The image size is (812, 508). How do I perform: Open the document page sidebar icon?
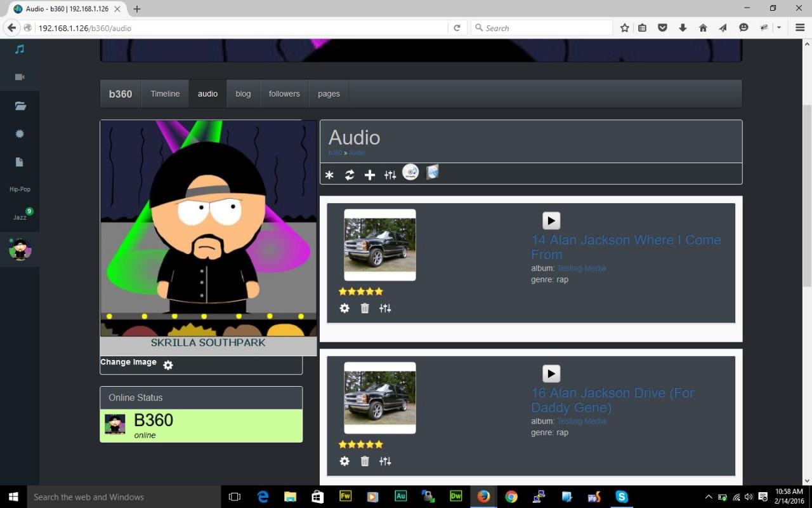tap(19, 162)
